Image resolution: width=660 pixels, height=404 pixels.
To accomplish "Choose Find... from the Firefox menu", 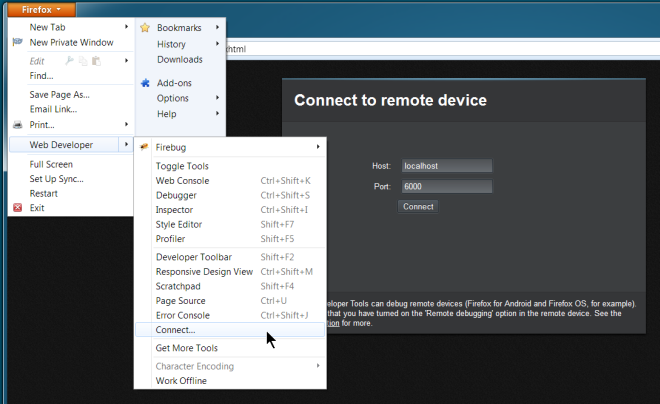I will (x=71, y=76).
